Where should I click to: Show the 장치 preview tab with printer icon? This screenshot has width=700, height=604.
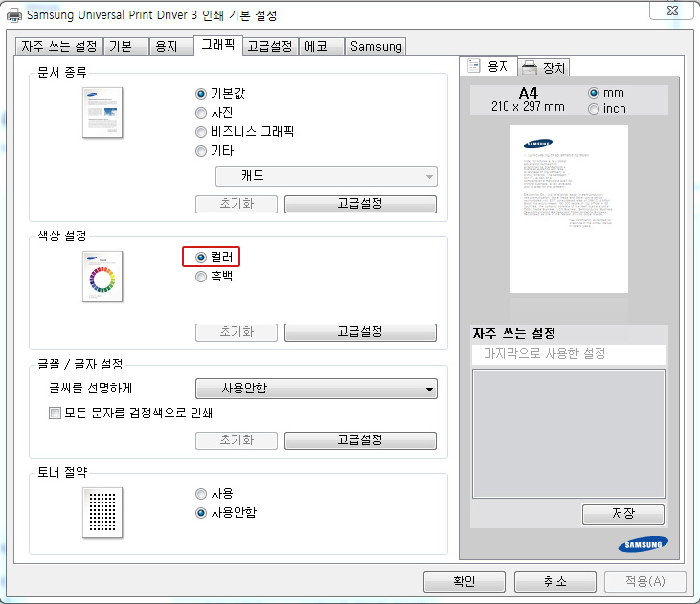tap(544, 68)
